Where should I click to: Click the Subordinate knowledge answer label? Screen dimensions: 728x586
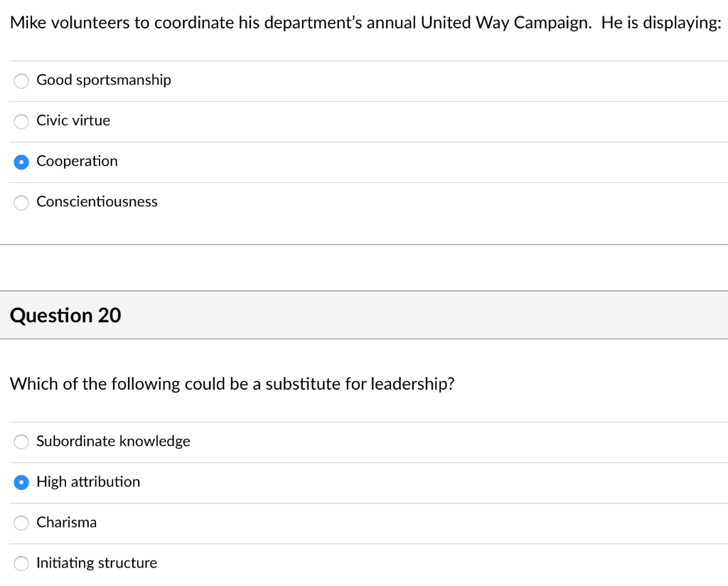(113, 441)
